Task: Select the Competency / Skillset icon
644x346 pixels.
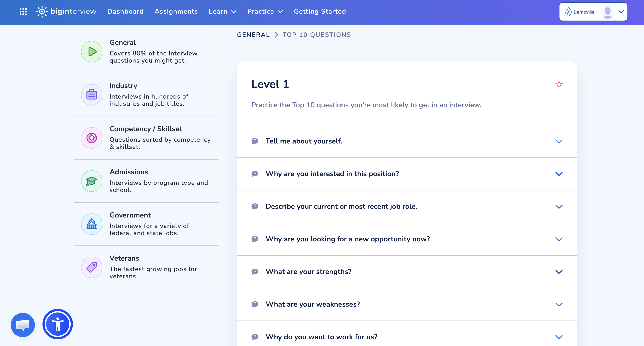Action: click(x=91, y=138)
